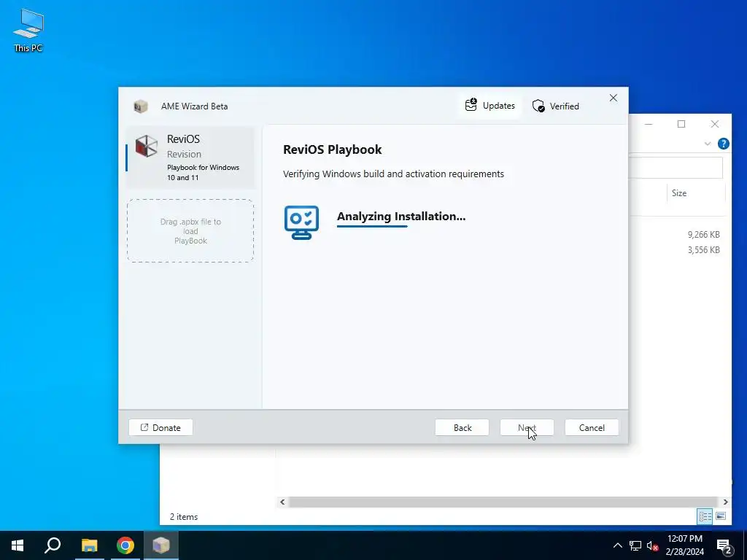Image resolution: width=747 pixels, height=560 pixels.
Task: Open the Donate link button
Action: point(160,427)
